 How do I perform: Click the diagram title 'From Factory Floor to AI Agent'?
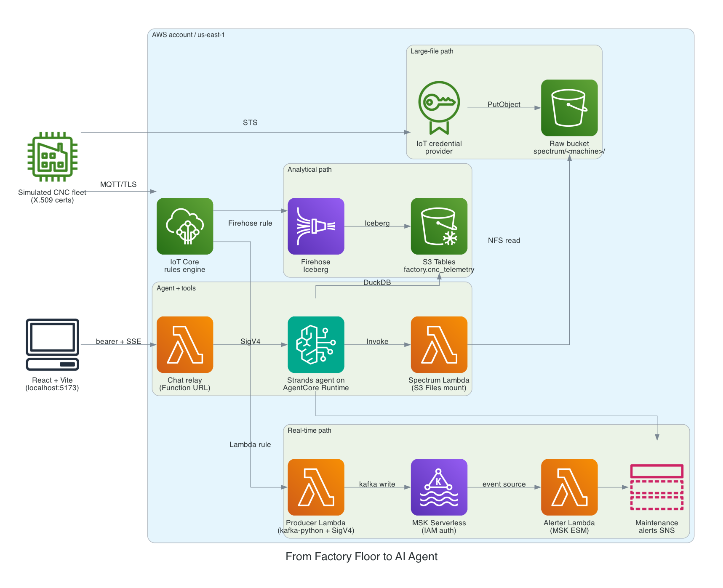[x=361, y=556]
